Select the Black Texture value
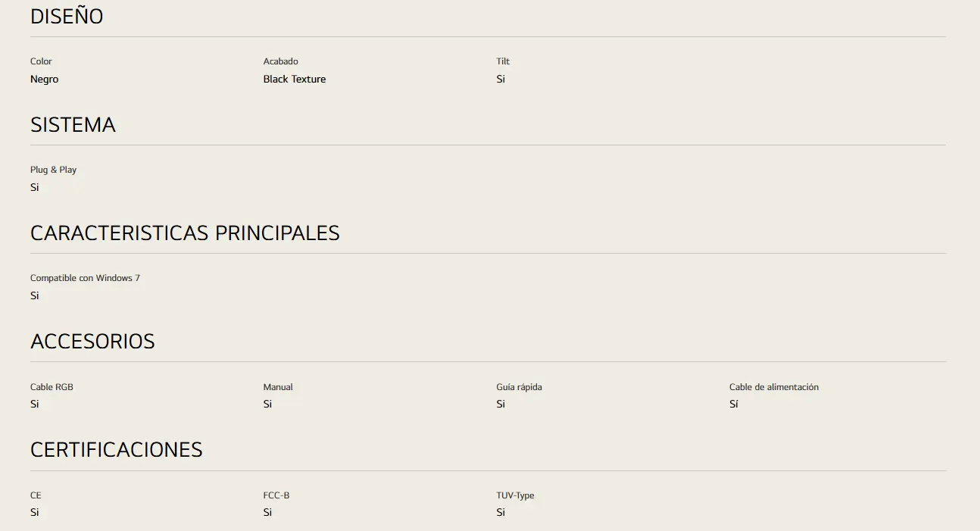980x531 pixels. pos(295,79)
